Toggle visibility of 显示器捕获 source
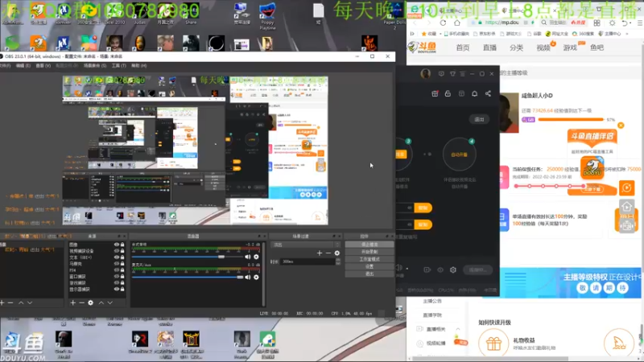The image size is (644, 362). [x=116, y=289]
